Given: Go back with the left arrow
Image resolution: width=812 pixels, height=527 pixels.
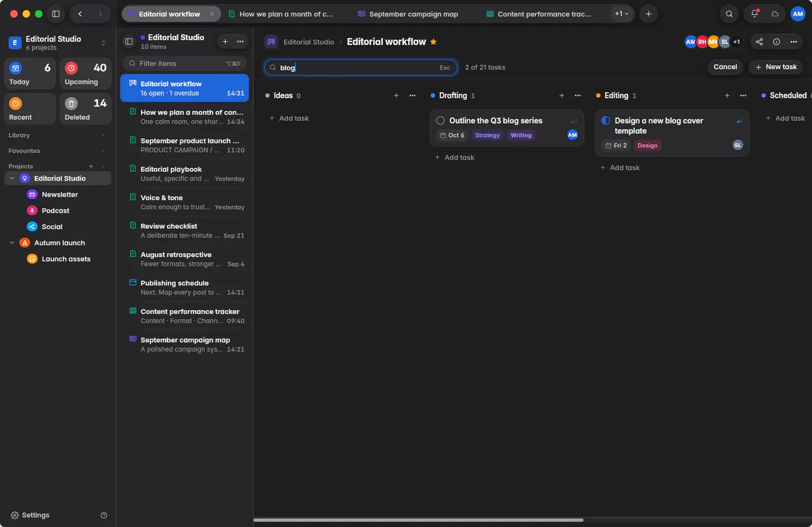Looking at the screenshot, I should [x=80, y=14].
